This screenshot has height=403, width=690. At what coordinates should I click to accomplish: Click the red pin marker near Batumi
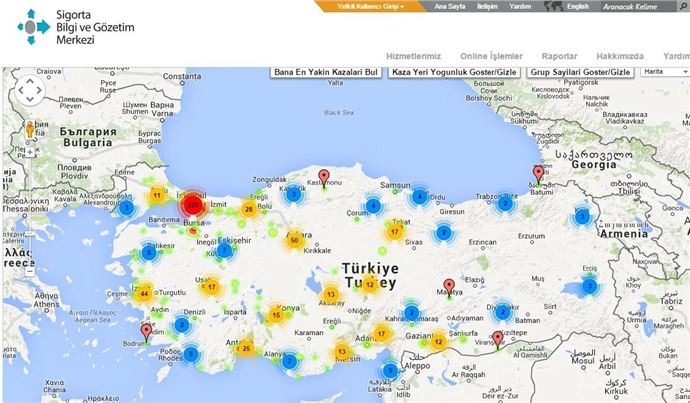538,174
